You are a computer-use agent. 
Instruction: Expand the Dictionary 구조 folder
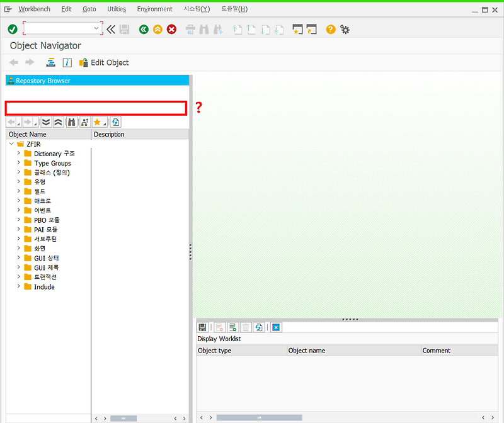click(20, 153)
